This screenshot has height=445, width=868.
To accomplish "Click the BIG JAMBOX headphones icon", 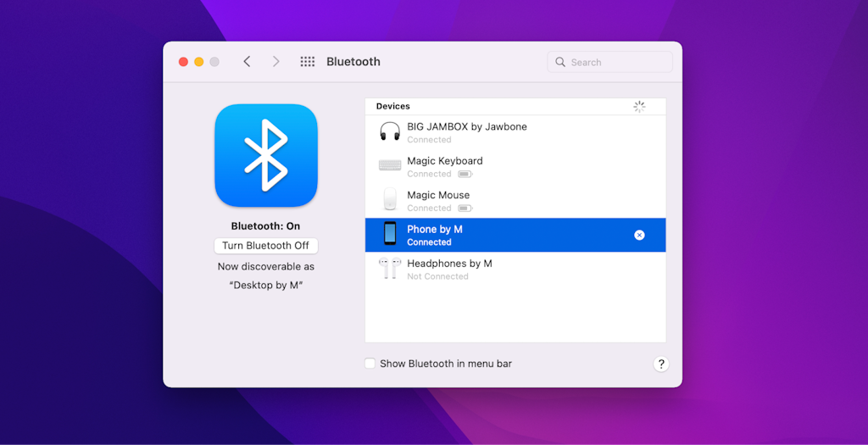I will (x=390, y=131).
